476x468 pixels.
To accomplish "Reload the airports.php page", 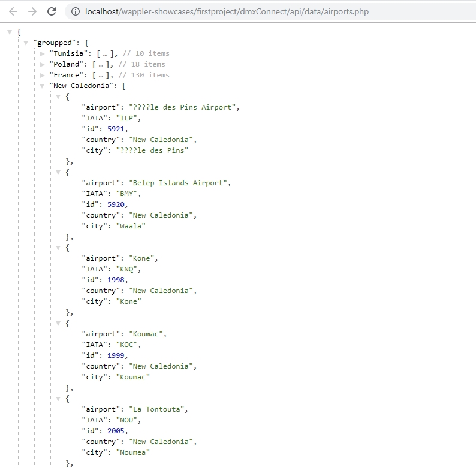I will click(52, 11).
